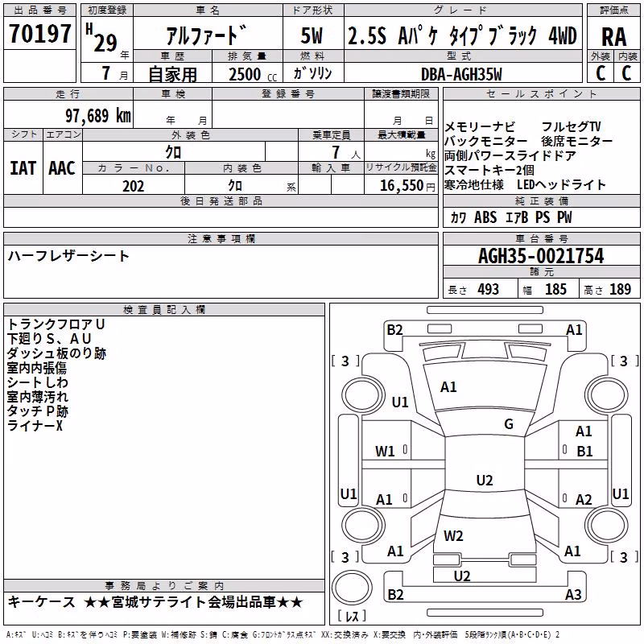
Task: Click the A1 mark on the hood
Action: click(448, 387)
